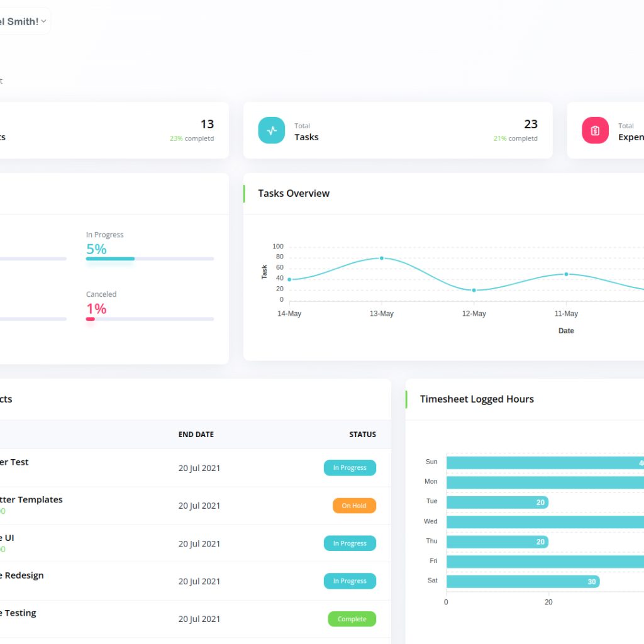Screen dimensions: 644x644
Task: Click the 13-May data point on chart
Action: (x=381, y=258)
